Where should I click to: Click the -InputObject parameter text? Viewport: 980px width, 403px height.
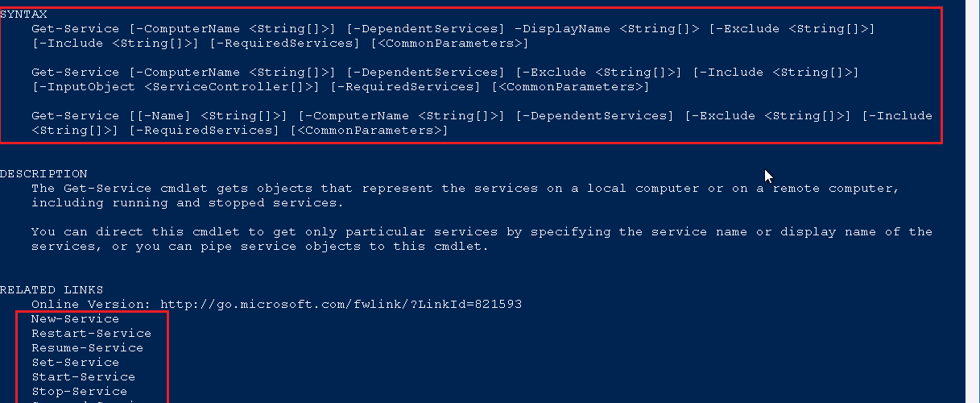88,87
